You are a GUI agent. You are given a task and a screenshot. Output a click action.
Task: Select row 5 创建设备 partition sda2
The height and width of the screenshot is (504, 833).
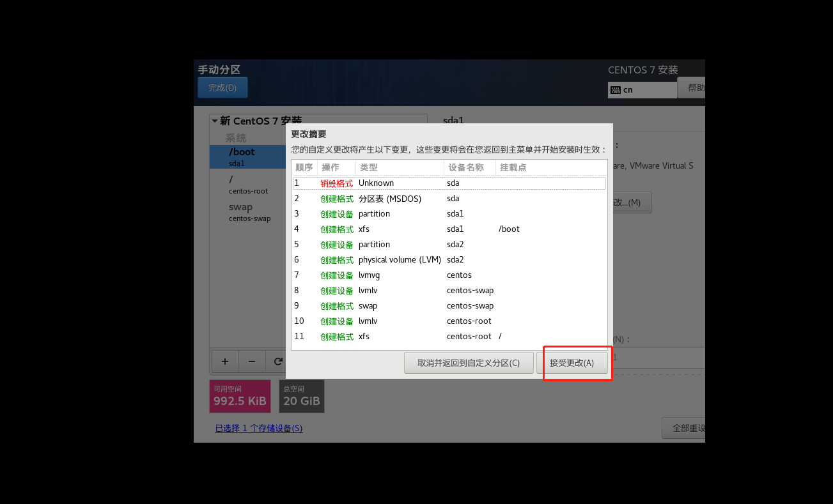pyautogui.click(x=449, y=245)
